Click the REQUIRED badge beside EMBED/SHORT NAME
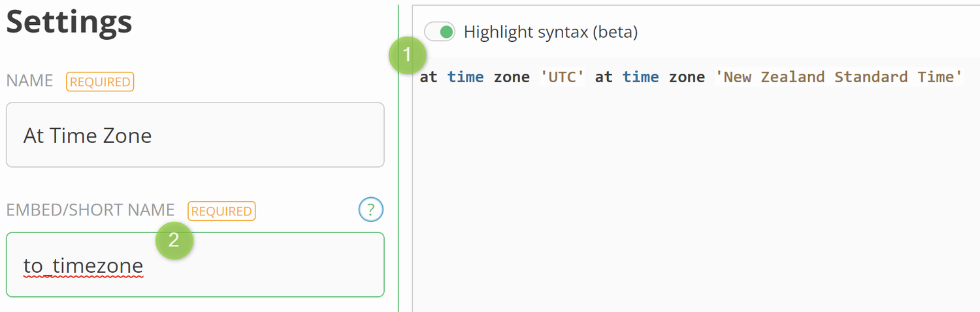This screenshot has height=312, width=980. click(x=221, y=211)
